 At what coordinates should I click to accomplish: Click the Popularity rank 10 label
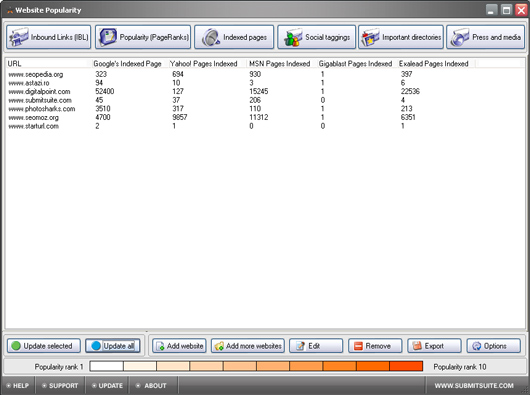click(x=460, y=367)
